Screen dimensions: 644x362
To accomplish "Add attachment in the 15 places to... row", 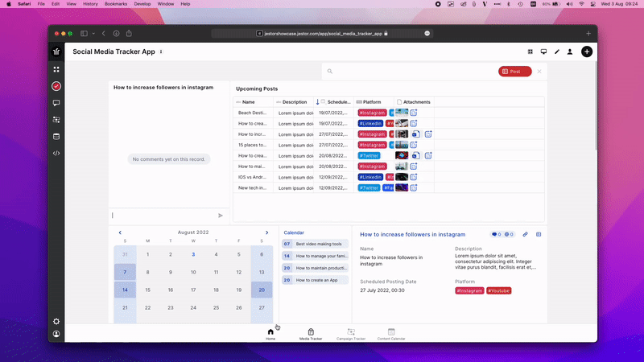I will (414, 145).
